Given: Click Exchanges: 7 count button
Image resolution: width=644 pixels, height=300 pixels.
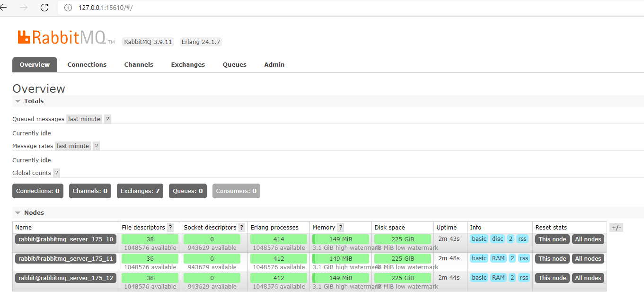Looking at the screenshot, I should pyautogui.click(x=140, y=191).
